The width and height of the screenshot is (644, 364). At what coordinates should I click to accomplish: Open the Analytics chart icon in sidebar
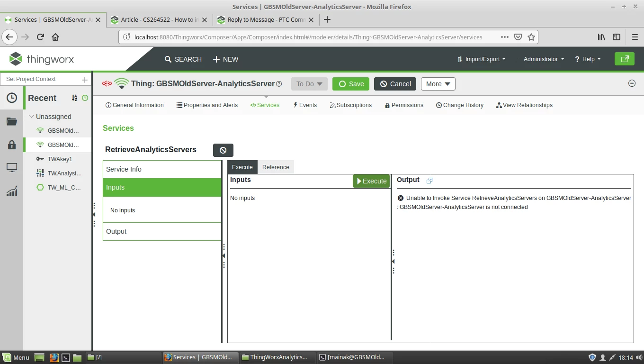click(12, 191)
